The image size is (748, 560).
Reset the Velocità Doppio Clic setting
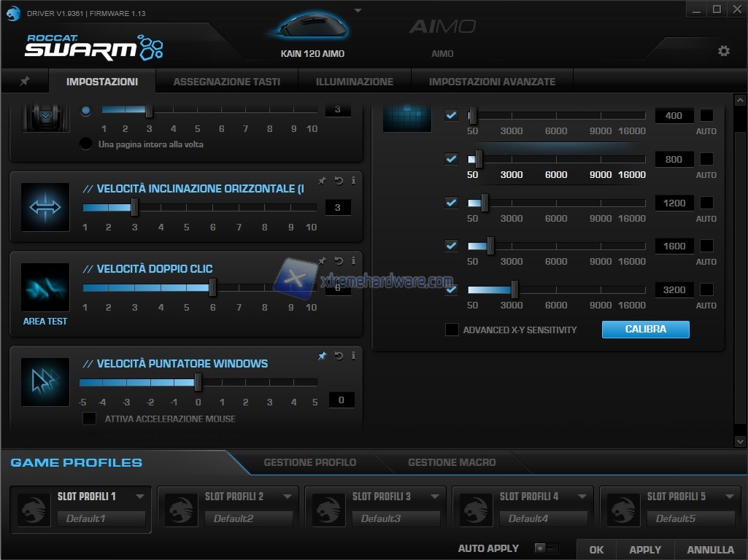click(x=339, y=261)
